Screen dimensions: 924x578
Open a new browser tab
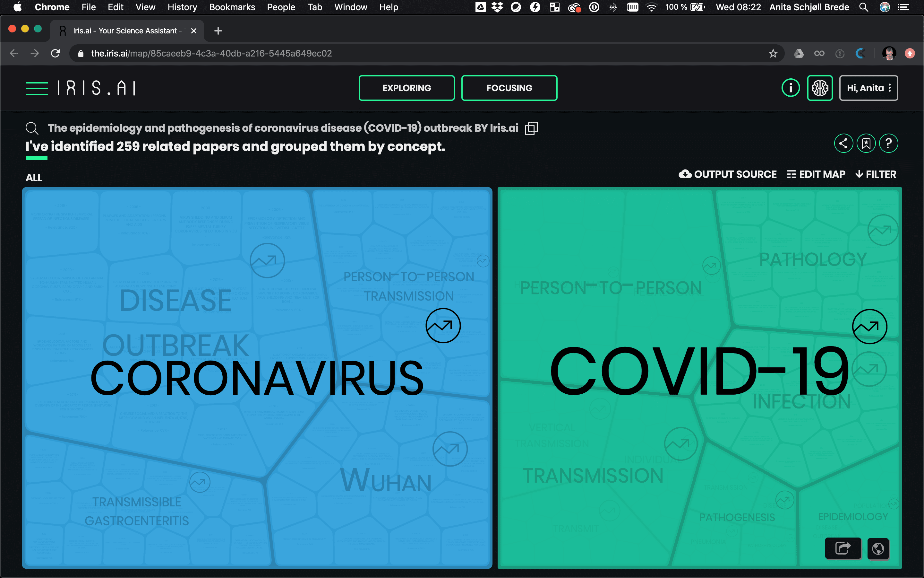[218, 31]
